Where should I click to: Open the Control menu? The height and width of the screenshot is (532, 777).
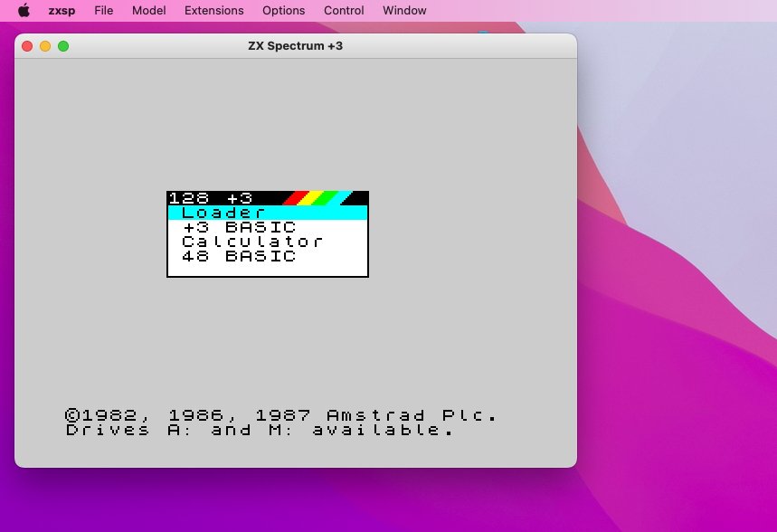click(344, 11)
